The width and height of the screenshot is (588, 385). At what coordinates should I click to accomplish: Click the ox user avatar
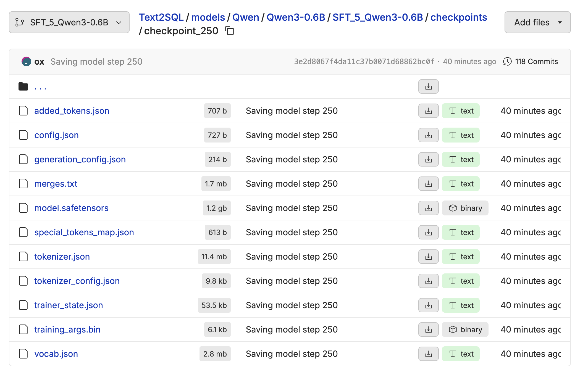(x=26, y=61)
